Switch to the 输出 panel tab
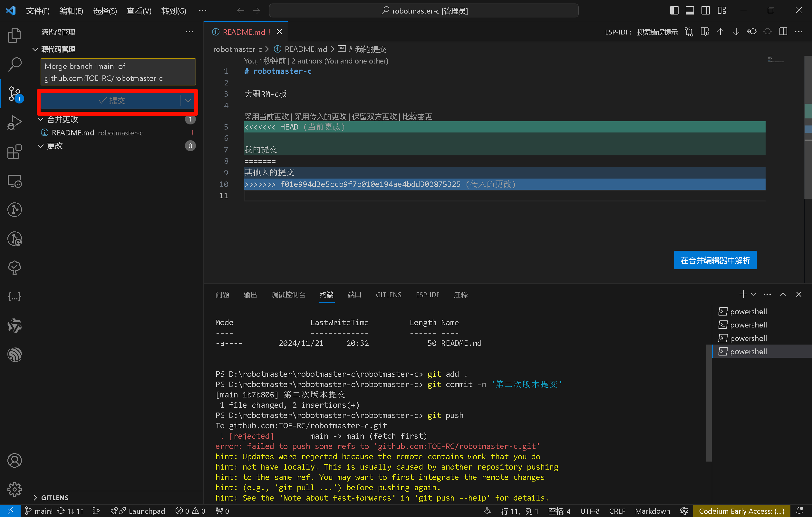Screen dimensions: 812x517 pos(250,295)
